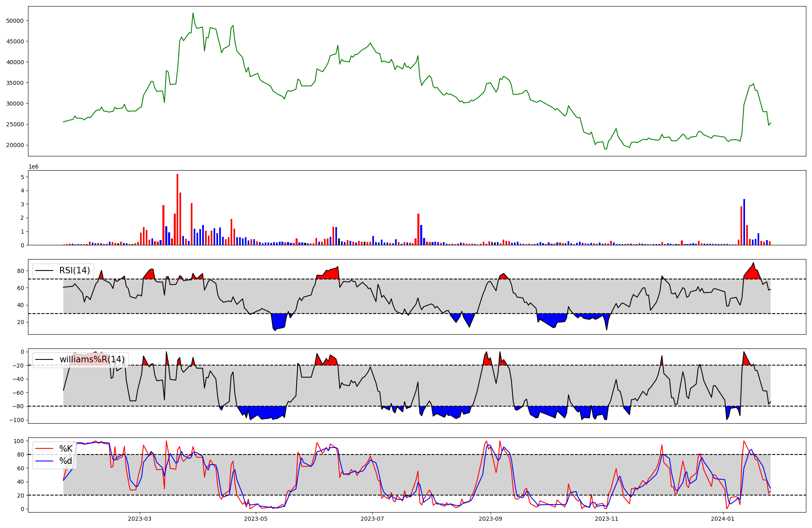Click the tallest red volume bar
The height and width of the screenshot is (528, 812).
[177, 209]
